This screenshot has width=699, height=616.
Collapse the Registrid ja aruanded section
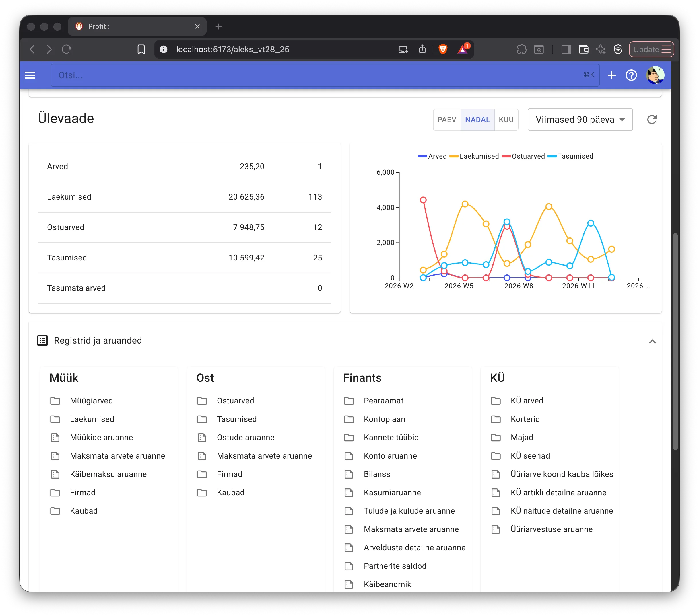point(652,342)
